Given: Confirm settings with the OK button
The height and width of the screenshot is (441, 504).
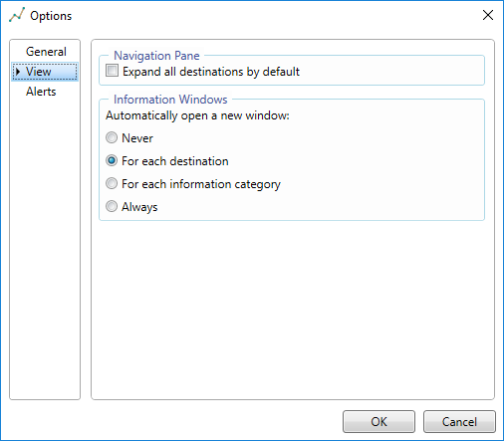Looking at the screenshot, I should [x=378, y=422].
